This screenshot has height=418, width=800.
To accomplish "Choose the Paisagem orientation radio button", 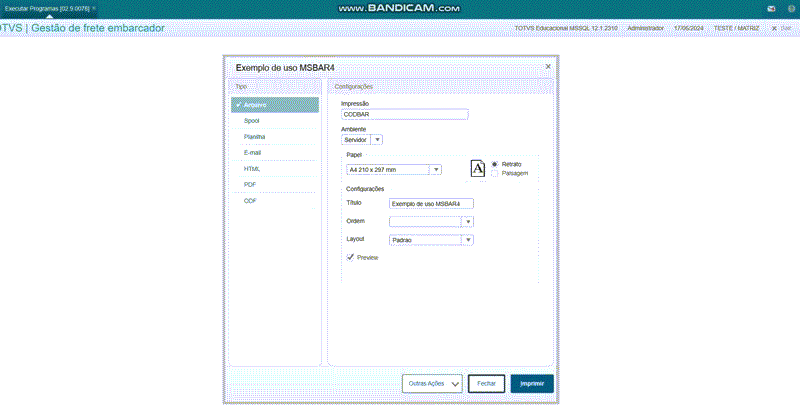I will 494,174.
